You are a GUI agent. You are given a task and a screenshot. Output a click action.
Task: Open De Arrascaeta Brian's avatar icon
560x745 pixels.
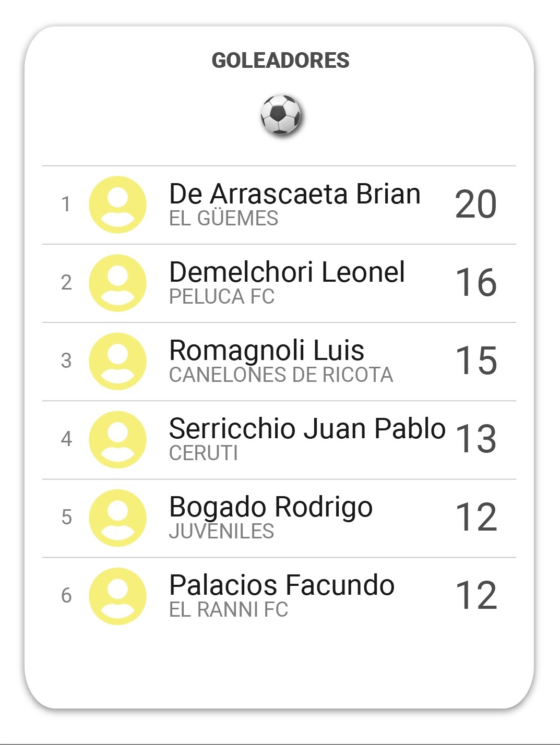tap(117, 205)
